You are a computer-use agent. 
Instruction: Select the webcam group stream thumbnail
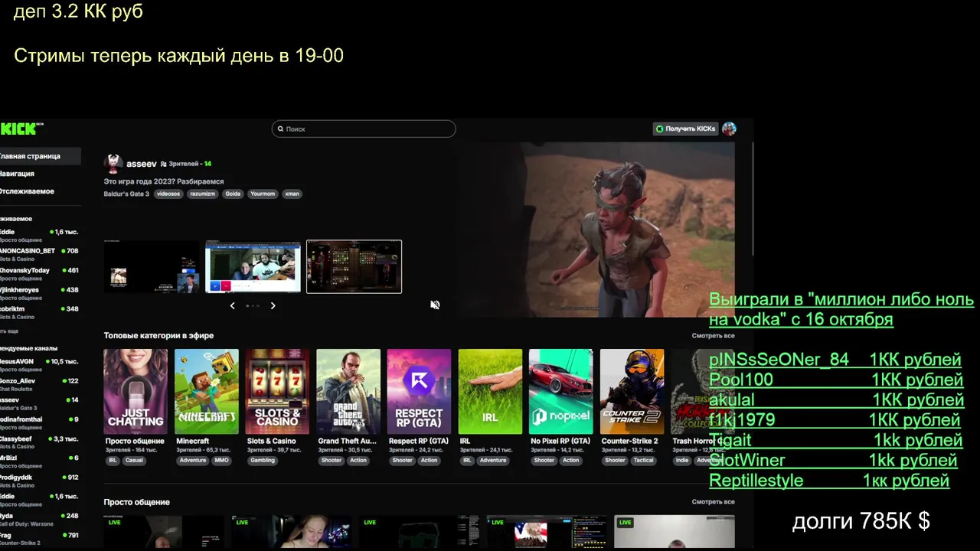point(253,266)
